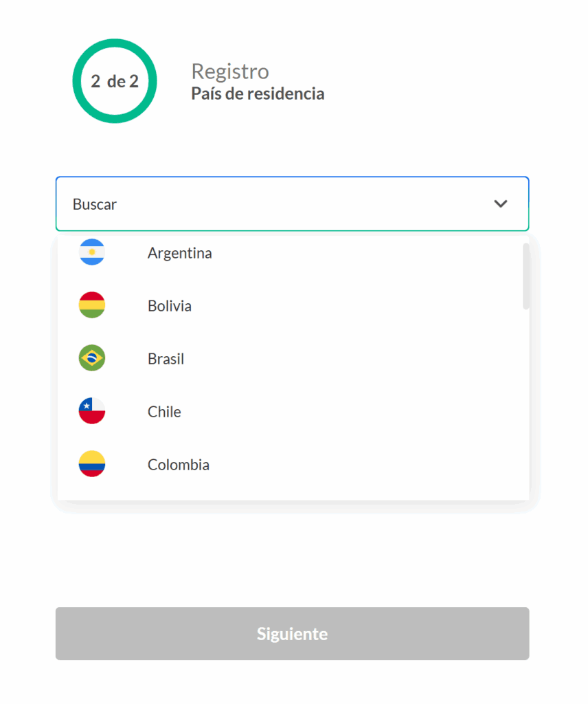The width and height of the screenshot is (588, 704).
Task: Click the Siguiente button
Action: [293, 634]
